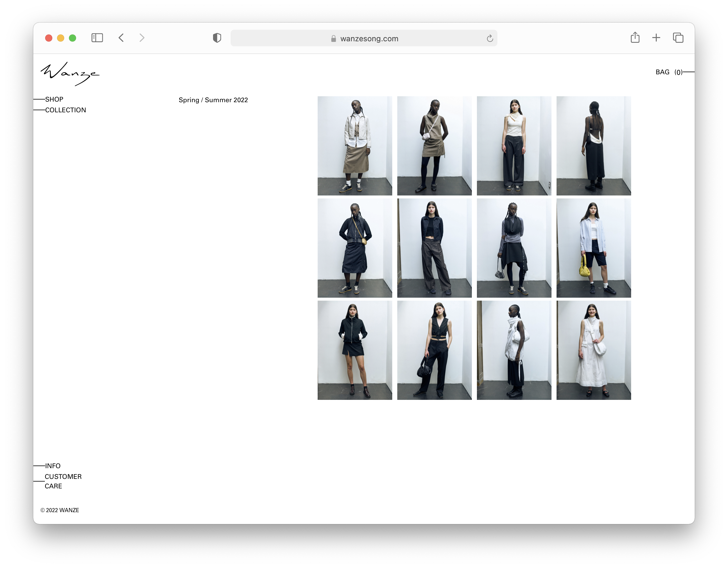Open the INFO link

pos(53,466)
